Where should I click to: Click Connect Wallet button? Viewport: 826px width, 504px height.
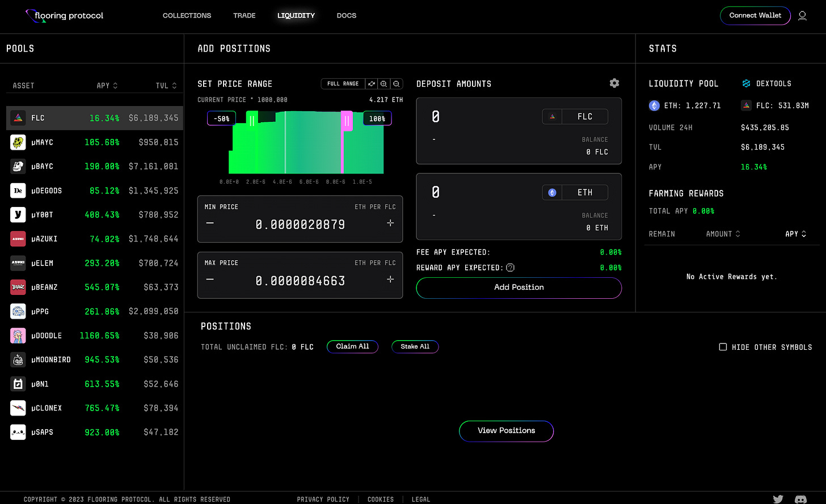click(x=755, y=15)
